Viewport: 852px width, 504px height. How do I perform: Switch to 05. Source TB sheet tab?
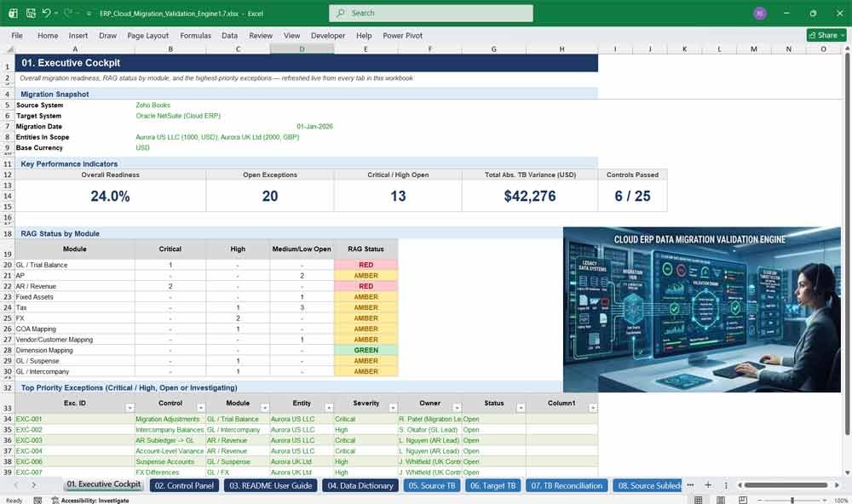tap(432, 485)
